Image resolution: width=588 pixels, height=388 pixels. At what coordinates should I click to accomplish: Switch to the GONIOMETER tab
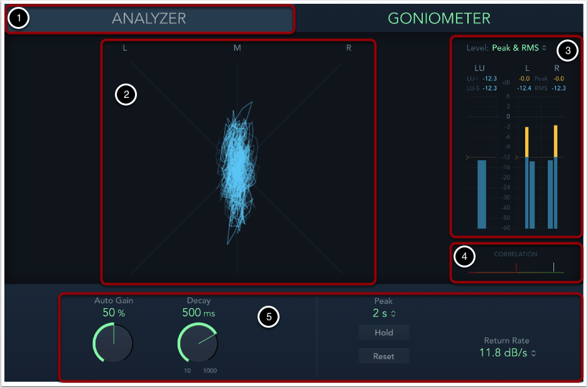coord(438,18)
